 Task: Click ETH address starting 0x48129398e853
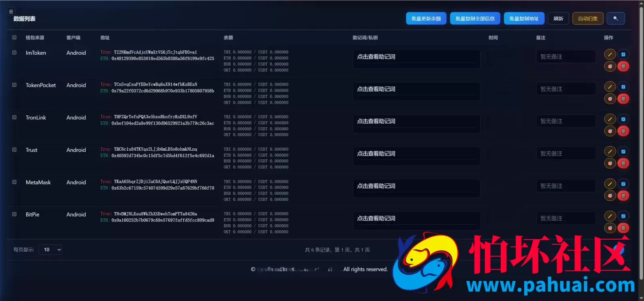pyautogui.click(x=163, y=59)
